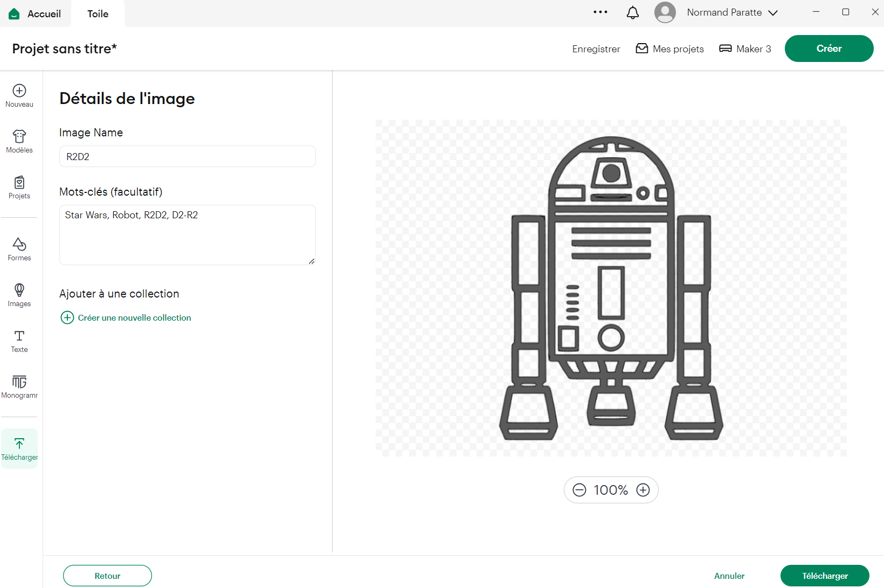The height and width of the screenshot is (588, 884).
Task: Open the three-dot more options menu
Action: click(600, 12)
